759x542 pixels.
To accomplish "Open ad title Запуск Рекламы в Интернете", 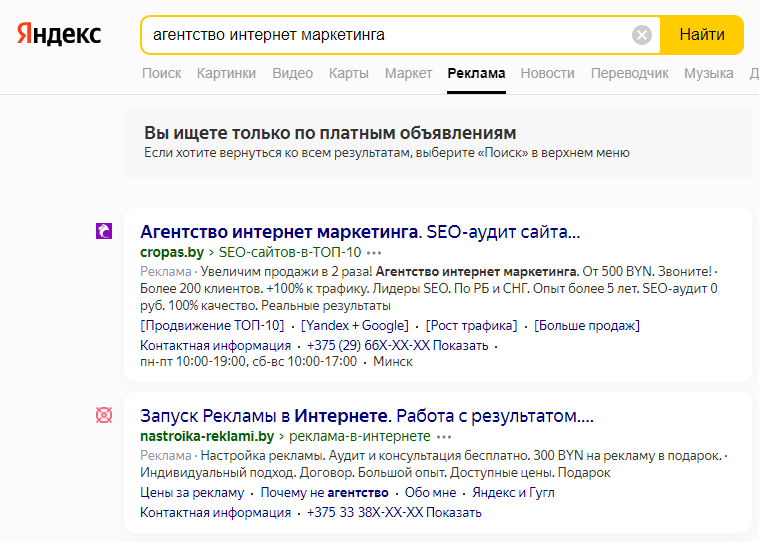I will tap(366, 416).
